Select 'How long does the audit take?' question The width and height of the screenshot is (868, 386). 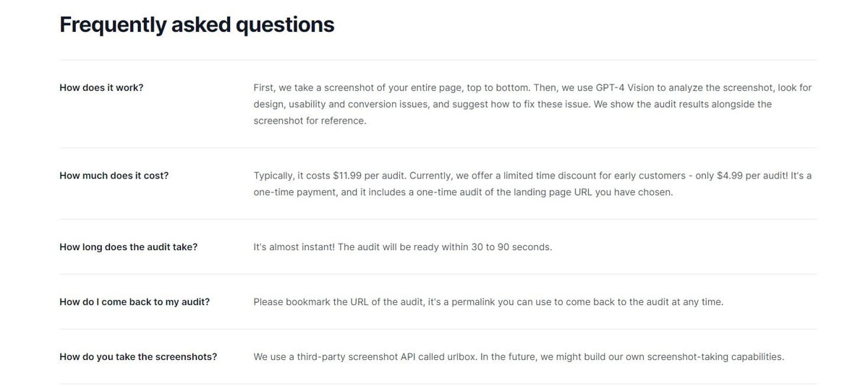tap(128, 247)
